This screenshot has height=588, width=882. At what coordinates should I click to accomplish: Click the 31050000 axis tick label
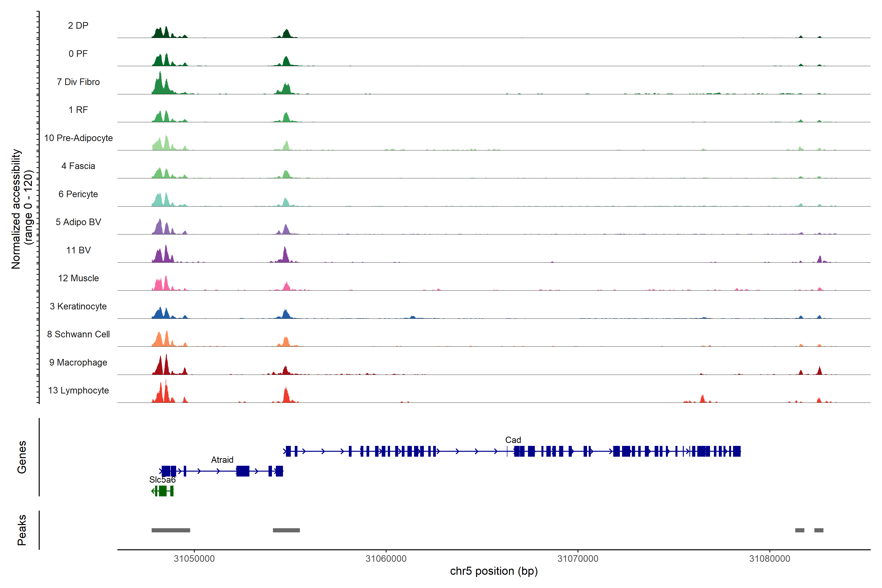(x=194, y=558)
